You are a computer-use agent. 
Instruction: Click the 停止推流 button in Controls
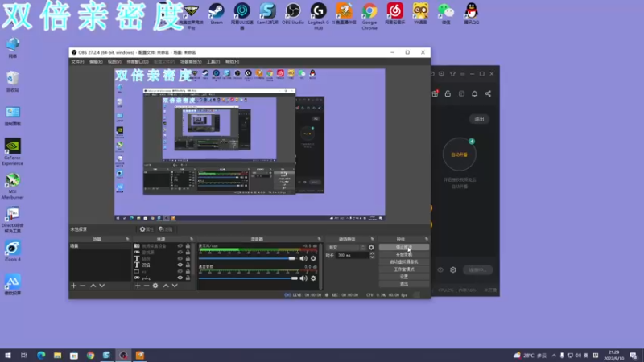coord(404,247)
